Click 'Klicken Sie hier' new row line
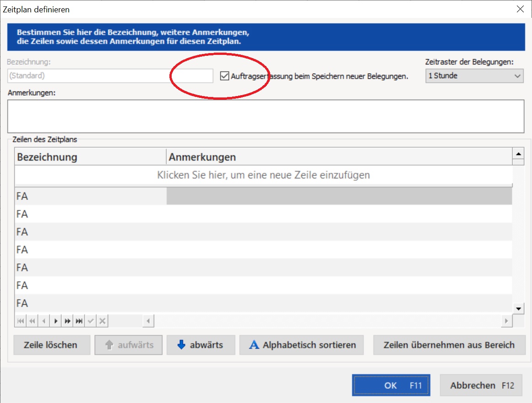This screenshot has height=403, width=532. (x=263, y=175)
